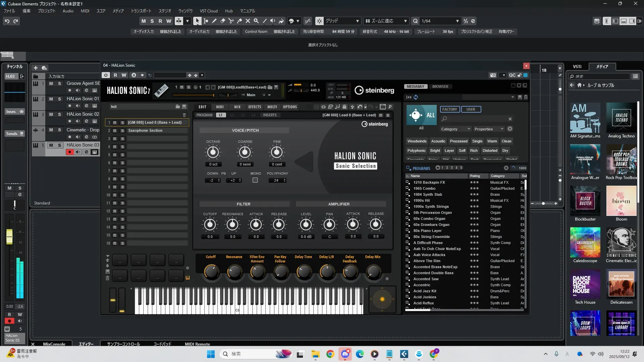Click the add track plus icon
The height and width of the screenshot is (362, 644).
[x=36, y=68]
